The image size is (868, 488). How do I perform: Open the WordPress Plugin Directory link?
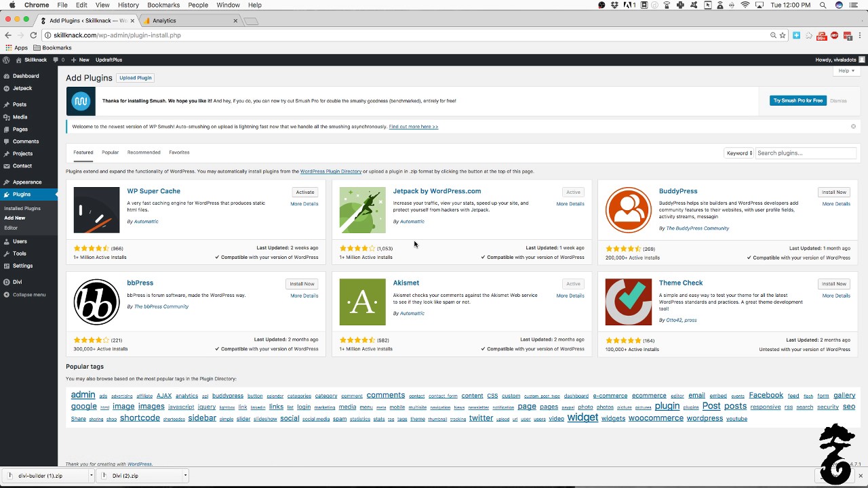click(x=331, y=171)
